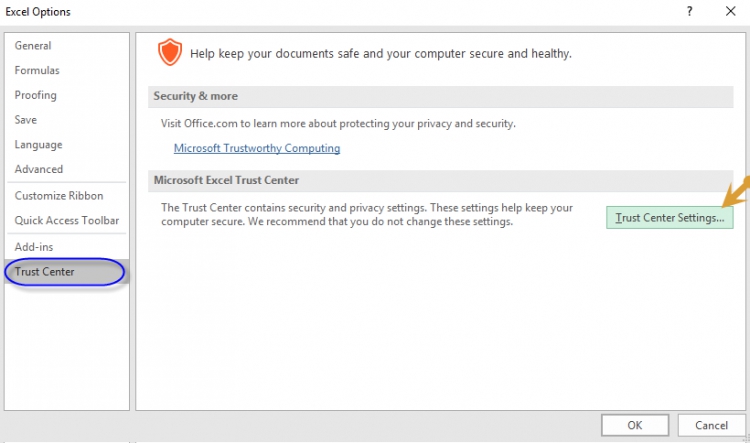Select the Language category
750x443 pixels.
tap(38, 145)
